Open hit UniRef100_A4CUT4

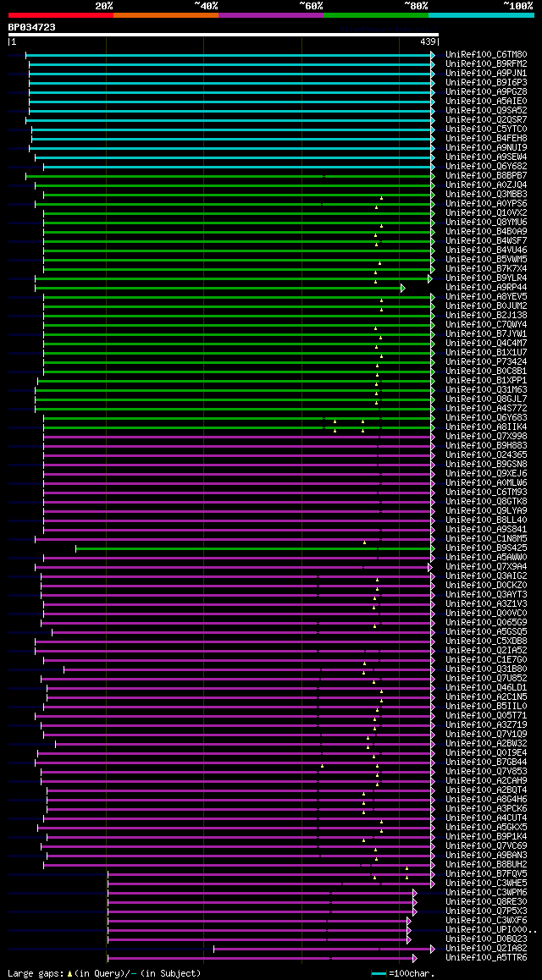(486, 818)
